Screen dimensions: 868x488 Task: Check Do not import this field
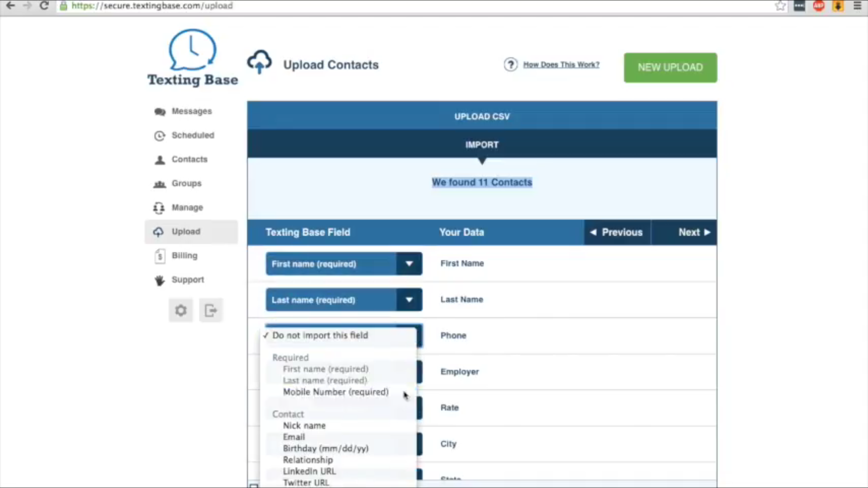tap(320, 335)
